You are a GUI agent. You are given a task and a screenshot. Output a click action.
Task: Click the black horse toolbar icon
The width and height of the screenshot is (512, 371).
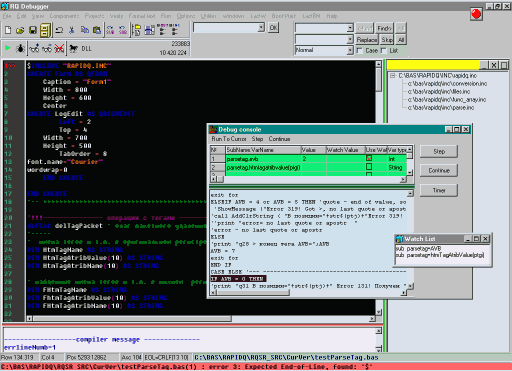74,49
